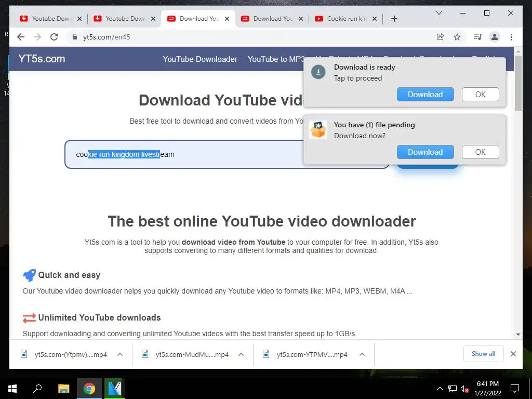
Task: Click the page scrollbar down arrow
Action: (x=518, y=335)
